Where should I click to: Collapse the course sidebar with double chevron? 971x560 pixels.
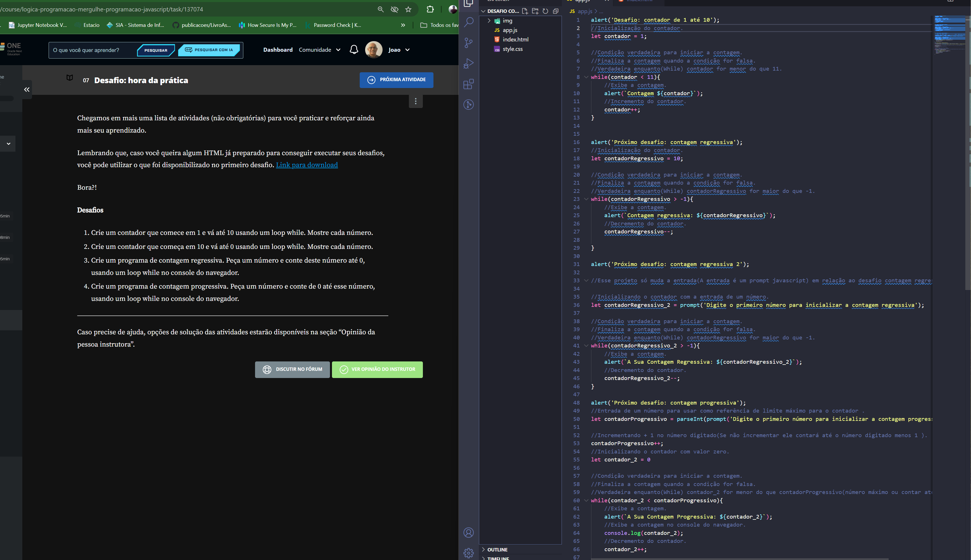(27, 90)
